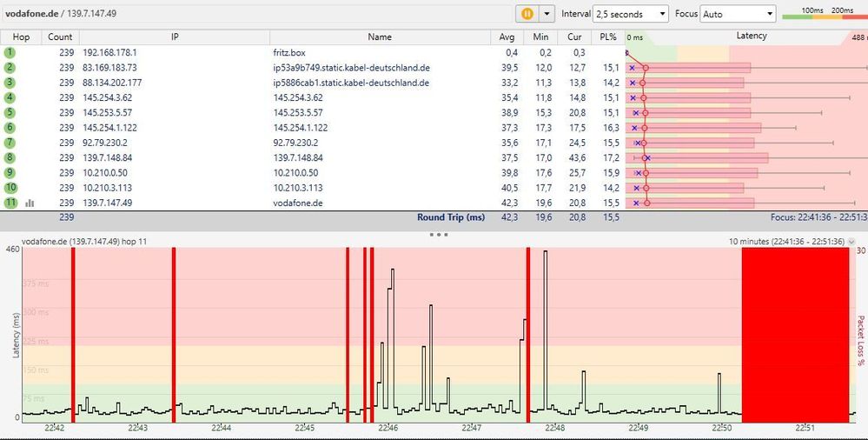868x440 pixels.
Task: Click the Latency graph column header
Action: coord(752,36)
